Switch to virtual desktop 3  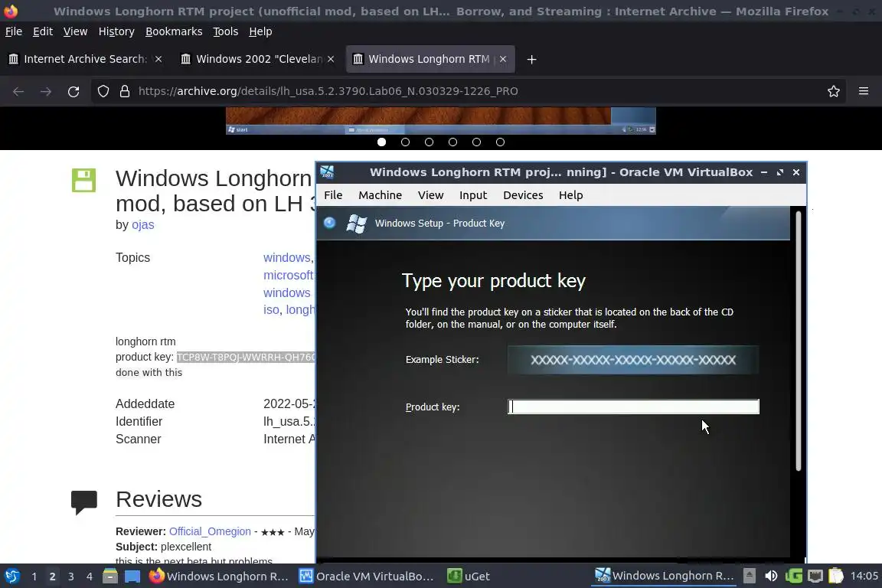pyautogui.click(x=71, y=577)
